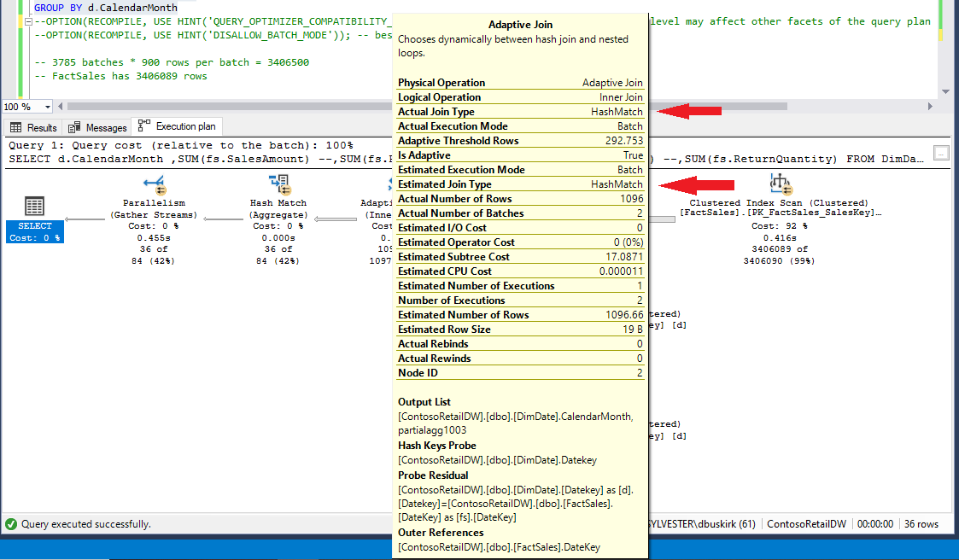Click the Adaptive Threshold Rows tooltip row
This screenshot has width=959, height=560.
(520, 141)
